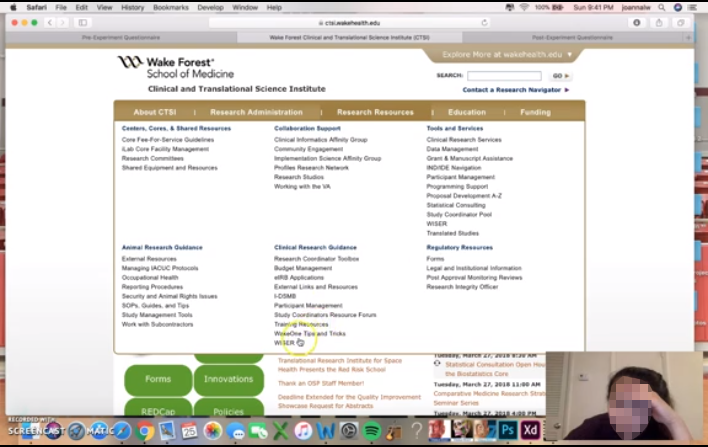The image size is (708, 447).
Task: Click the GO search button
Action: [561, 76]
